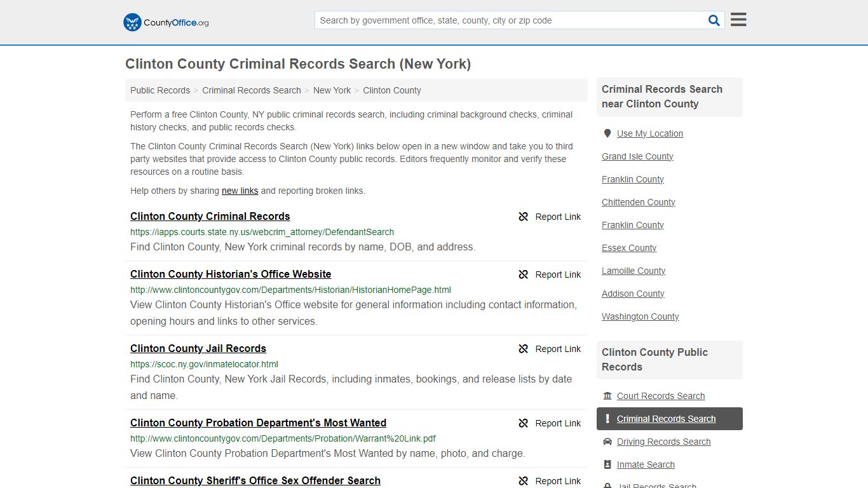Click the exclamation icon beside Criminal Records Search
This screenshot has width=868, height=488.
click(607, 419)
